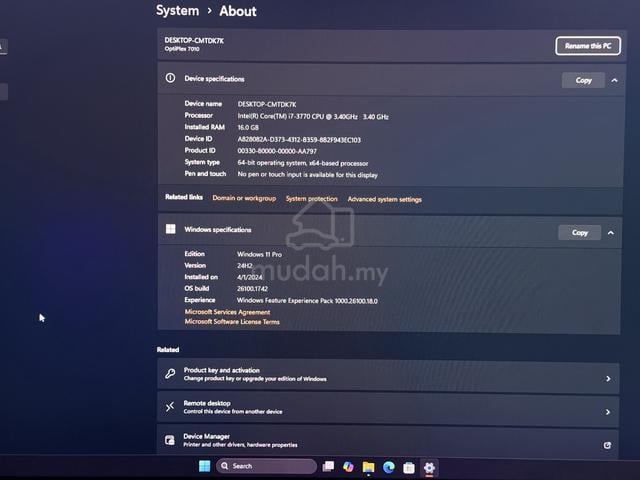Click the Windows specifications logo icon

(x=171, y=229)
